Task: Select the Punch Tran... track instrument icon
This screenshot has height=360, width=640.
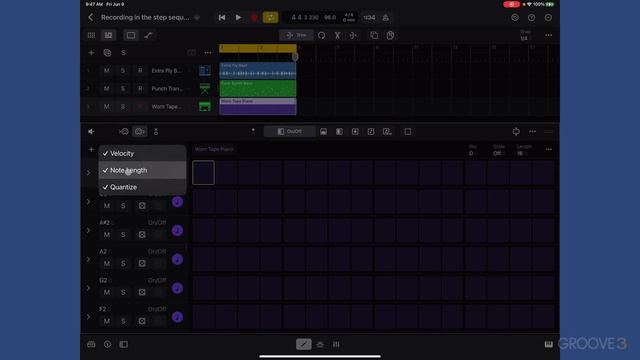Action: (204, 89)
